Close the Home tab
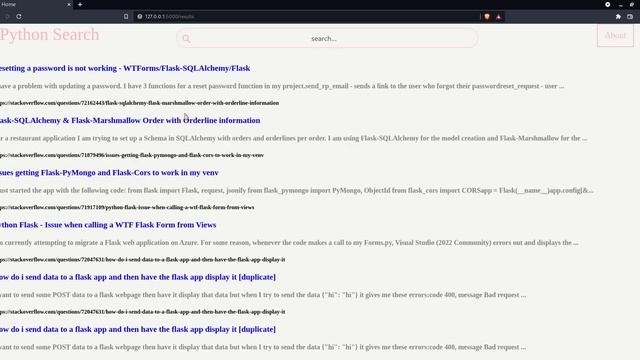 (69, 4)
